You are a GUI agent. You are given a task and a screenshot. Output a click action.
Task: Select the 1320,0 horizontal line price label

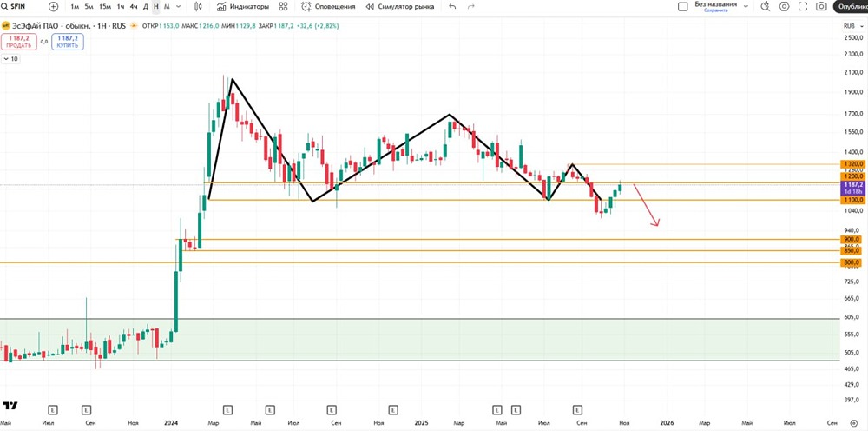point(852,164)
